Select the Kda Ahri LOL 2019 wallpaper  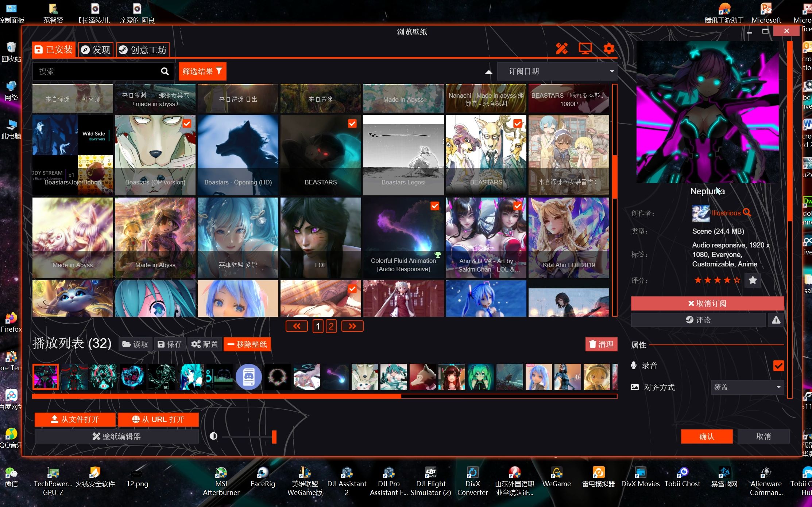pos(569,238)
